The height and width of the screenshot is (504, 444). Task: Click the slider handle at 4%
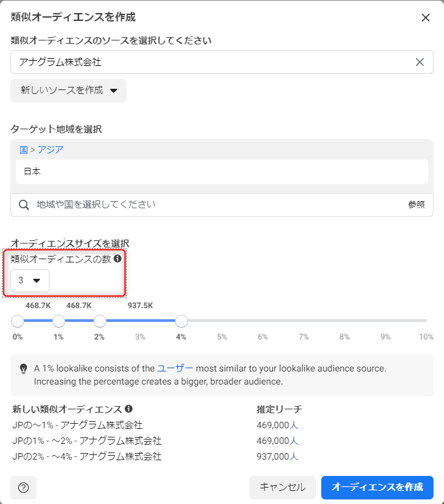click(x=182, y=321)
